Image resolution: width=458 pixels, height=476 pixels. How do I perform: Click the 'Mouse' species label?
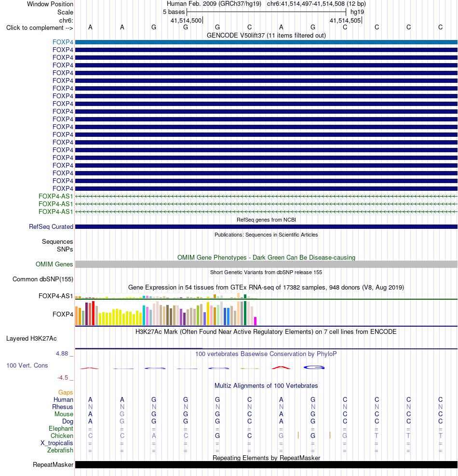(x=64, y=414)
